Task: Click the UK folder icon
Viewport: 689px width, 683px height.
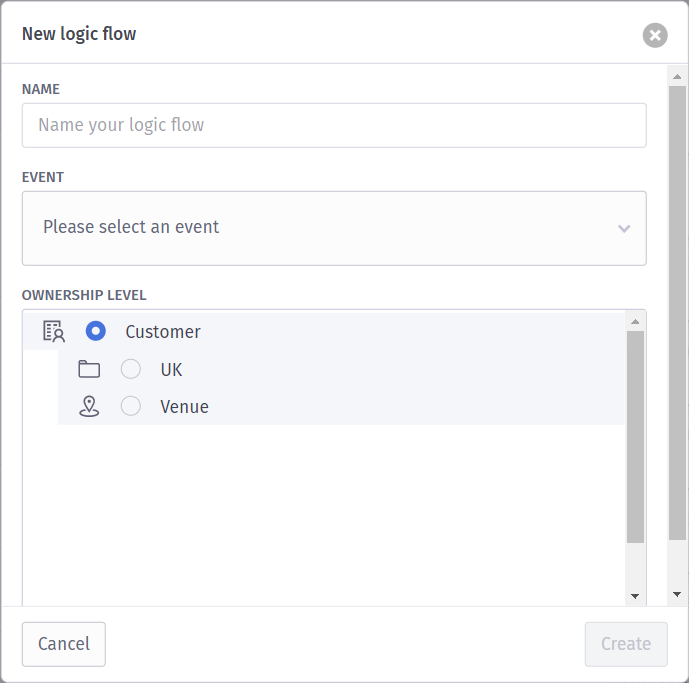Action: pos(89,369)
